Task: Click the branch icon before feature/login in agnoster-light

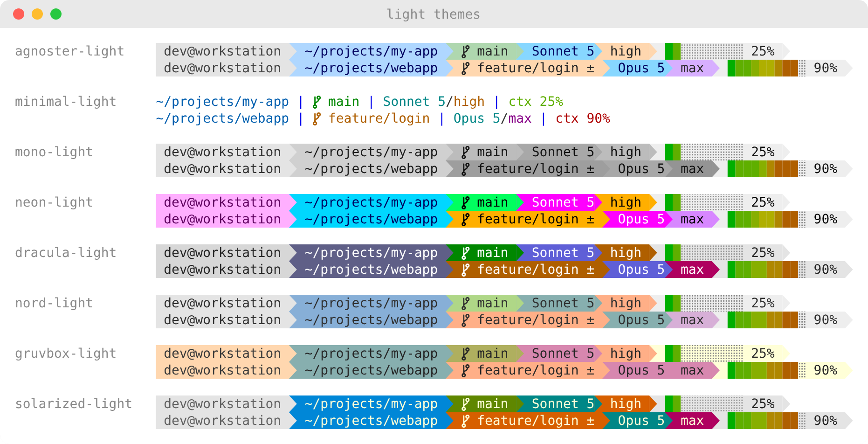Action: click(465, 68)
